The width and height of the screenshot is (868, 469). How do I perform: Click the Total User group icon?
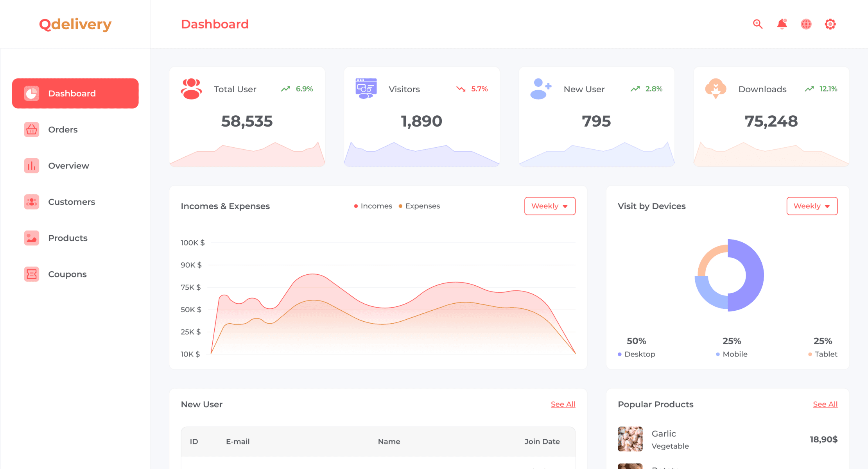click(191, 89)
